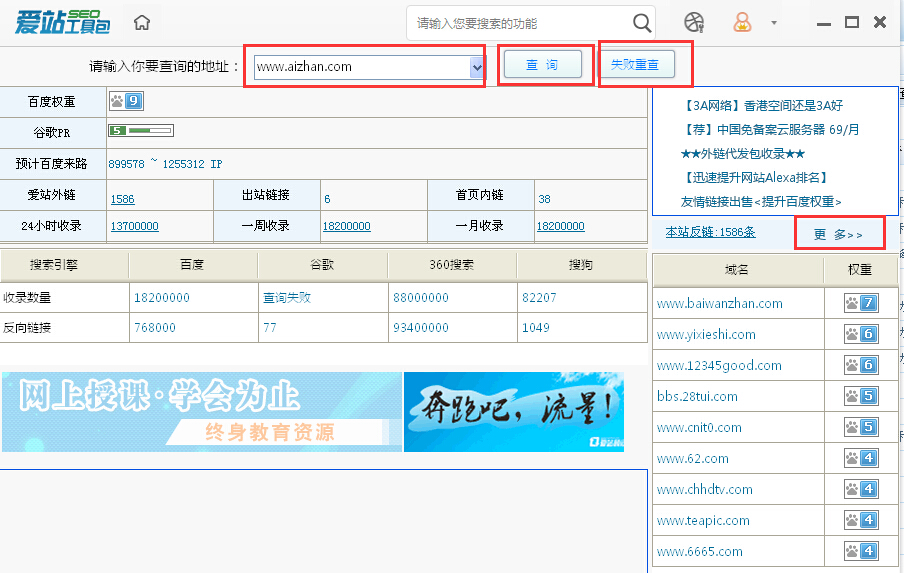
Task: Click weight 5 badge for bbs.28tui.com
Action: pyautogui.click(x=860, y=396)
